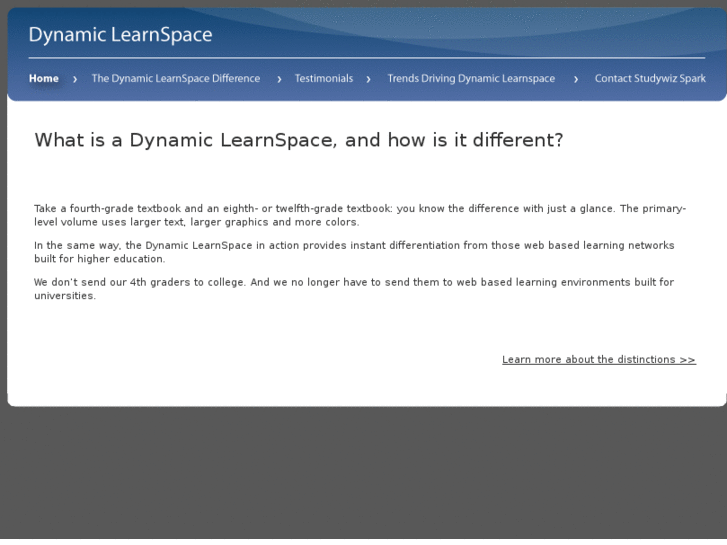Go to The Dynamic LearnSpace Difference page
The image size is (727, 545).
tap(176, 78)
